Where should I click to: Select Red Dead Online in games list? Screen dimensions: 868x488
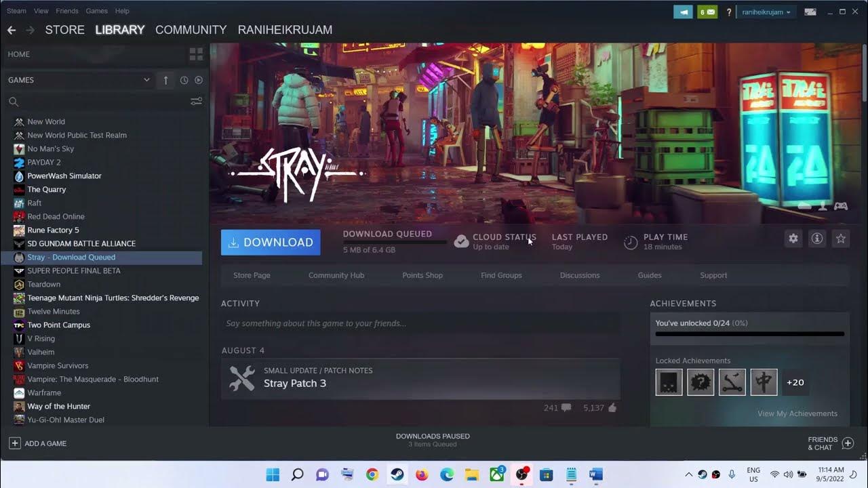point(56,216)
